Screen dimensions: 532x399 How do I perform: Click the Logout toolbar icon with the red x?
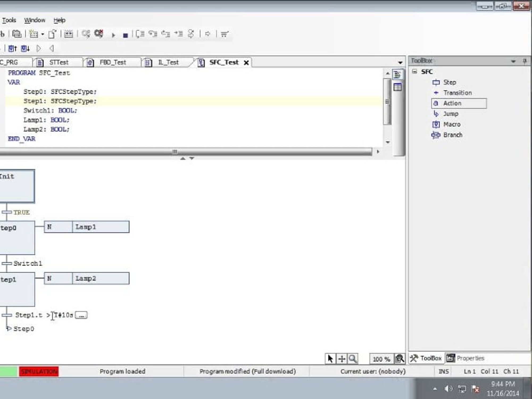99,34
